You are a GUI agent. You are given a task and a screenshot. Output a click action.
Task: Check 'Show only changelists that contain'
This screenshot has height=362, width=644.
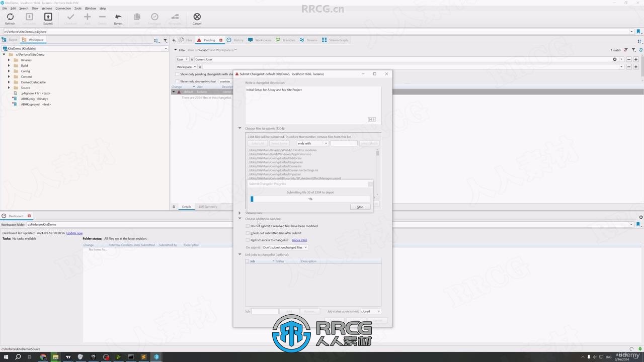click(177, 81)
